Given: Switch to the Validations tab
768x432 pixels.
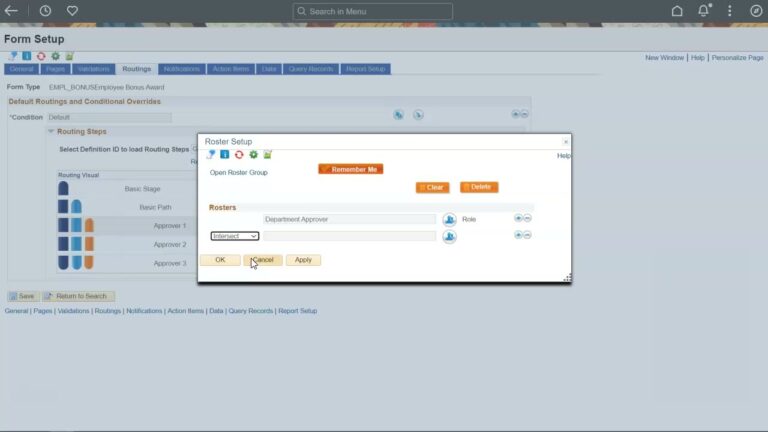Looking at the screenshot, I should [x=94, y=69].
